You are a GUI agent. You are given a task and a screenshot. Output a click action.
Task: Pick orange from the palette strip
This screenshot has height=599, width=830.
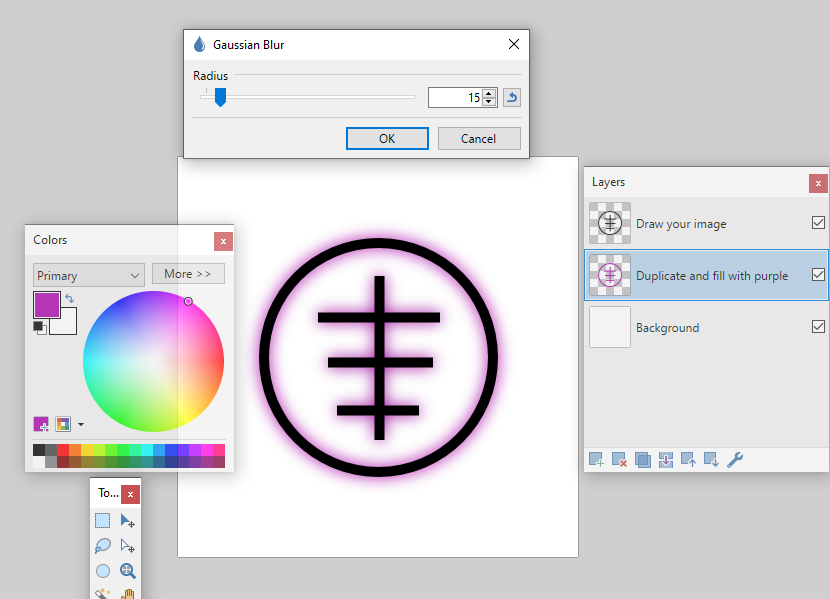pyautogui.click(x=75, y=450)
